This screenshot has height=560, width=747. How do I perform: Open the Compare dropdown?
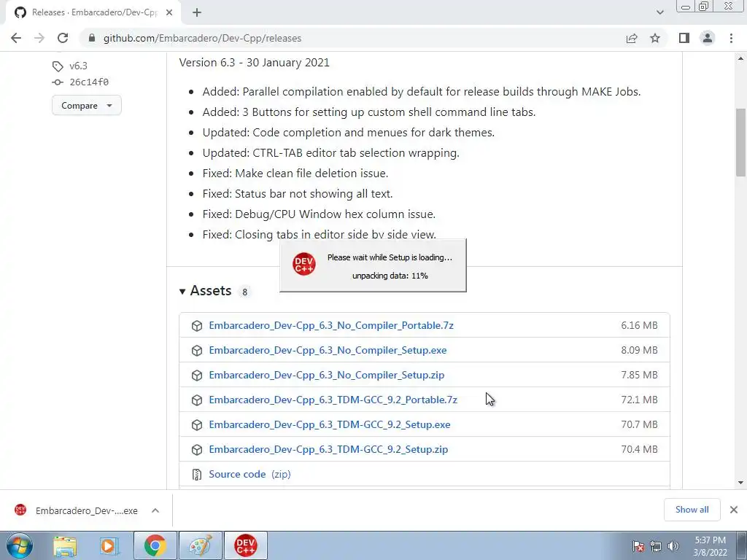point(87,105)
